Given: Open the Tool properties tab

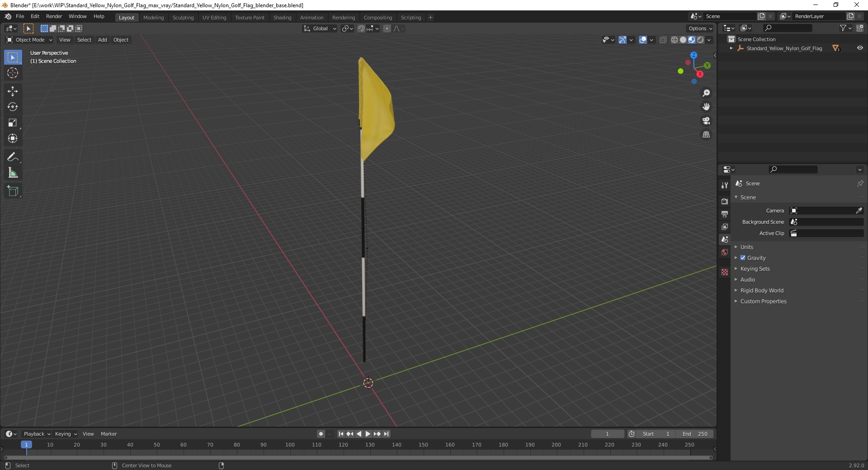Looking at the screenshot, I should [725, 185].
